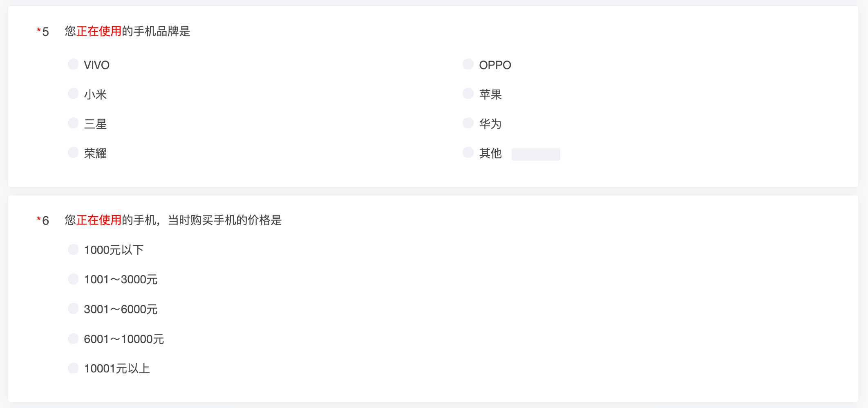Select the 三星 radio button

[73, 123]
